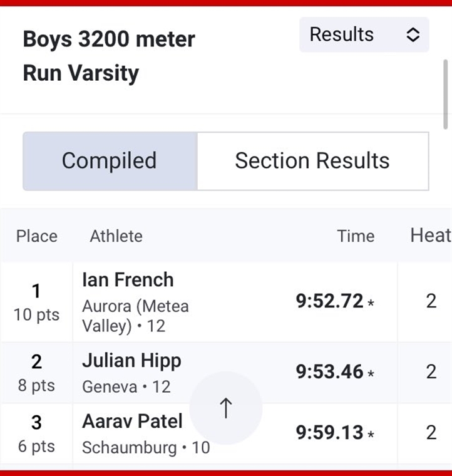Click the 9:53.46 time result
452x476 pixels.
329,371
